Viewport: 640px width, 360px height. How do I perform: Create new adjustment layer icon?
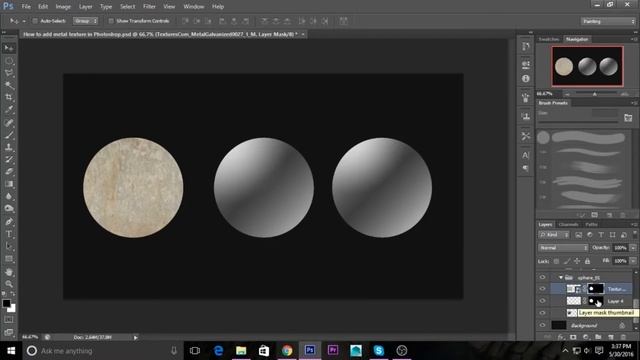click(586, 337)
